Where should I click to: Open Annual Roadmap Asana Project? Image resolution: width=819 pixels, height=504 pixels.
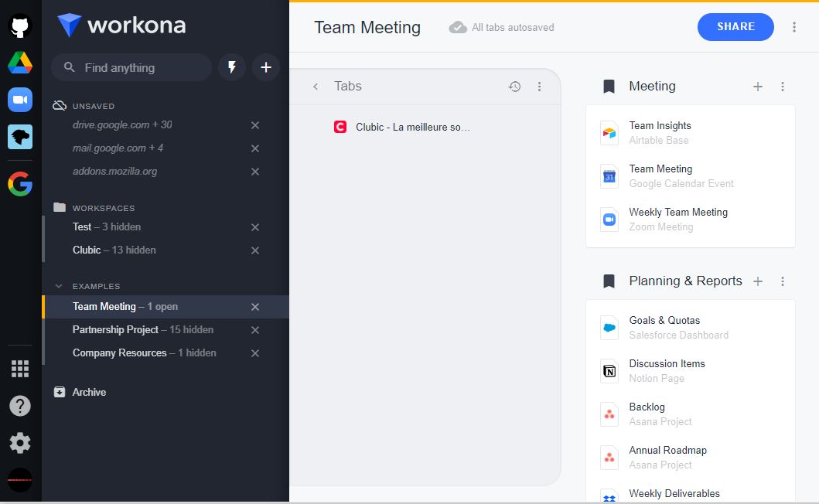coord(691,458)
